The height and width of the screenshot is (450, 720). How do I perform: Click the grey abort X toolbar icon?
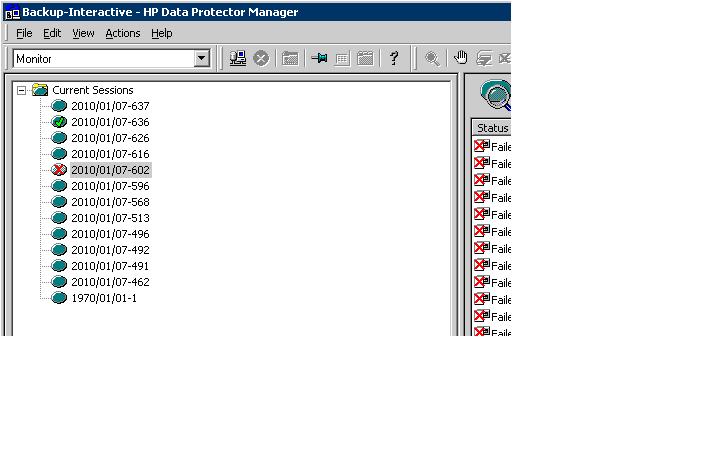pyautogui.click(x=261, y=58)
